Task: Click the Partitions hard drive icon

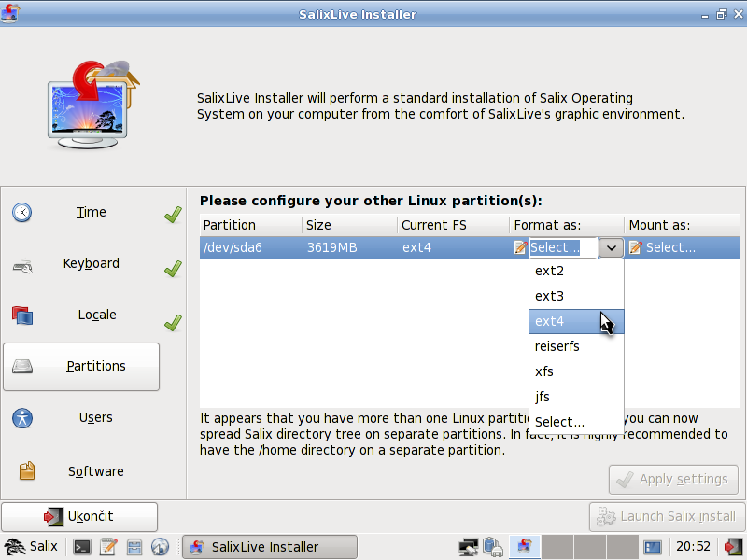Action: coord(22,367)
